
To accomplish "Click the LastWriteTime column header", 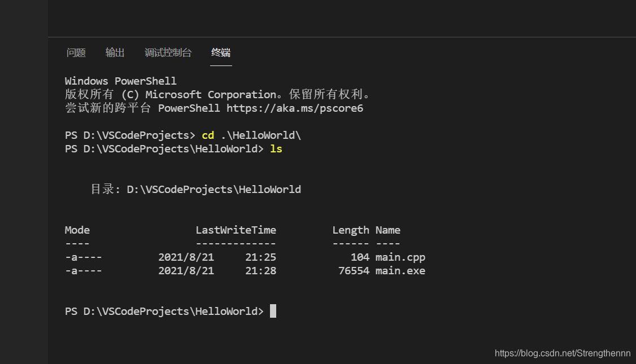I will 236,230.
